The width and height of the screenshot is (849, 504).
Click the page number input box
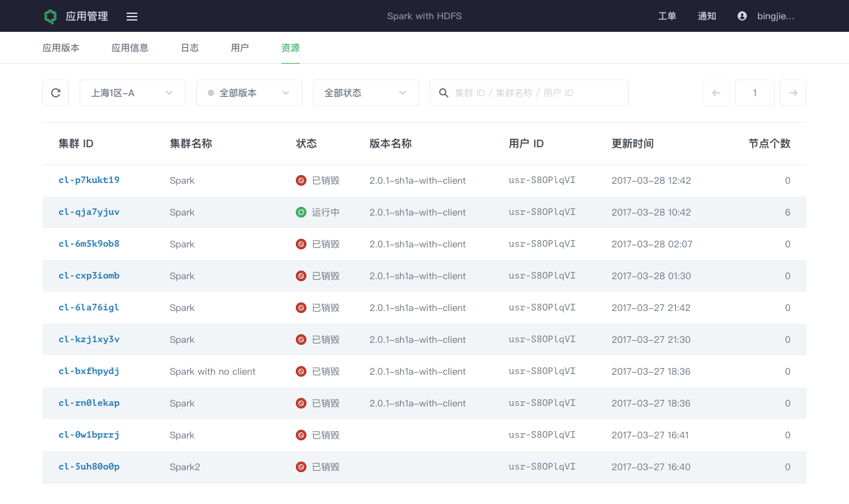click(x=755, y=93)
